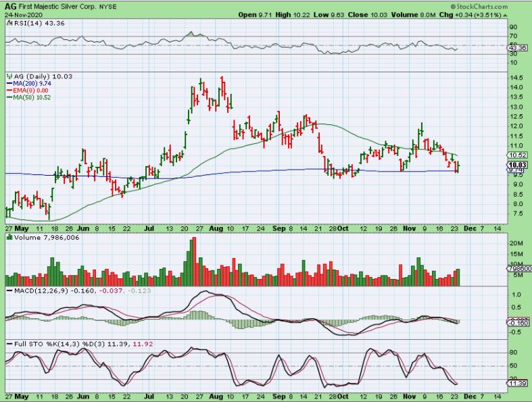The image size is (532, 402).
Task: Click the 90 level label on the RSI axis
Action: coord(513,27)
